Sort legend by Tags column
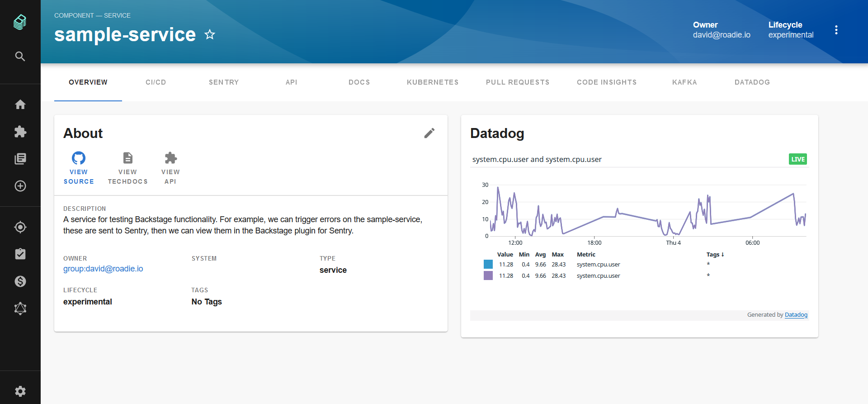The image size is (868, 404). point(715,255)
